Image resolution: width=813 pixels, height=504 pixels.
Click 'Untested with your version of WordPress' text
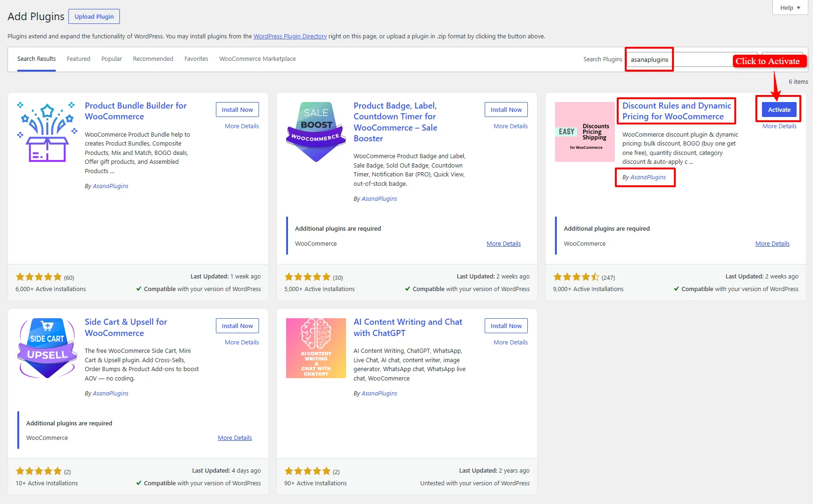(x=475, y=483)
